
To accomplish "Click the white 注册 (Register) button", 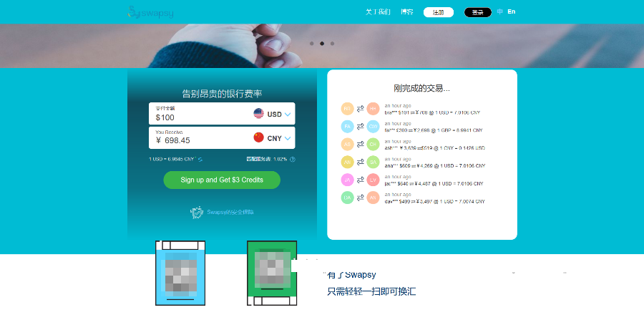I will 438,12.
